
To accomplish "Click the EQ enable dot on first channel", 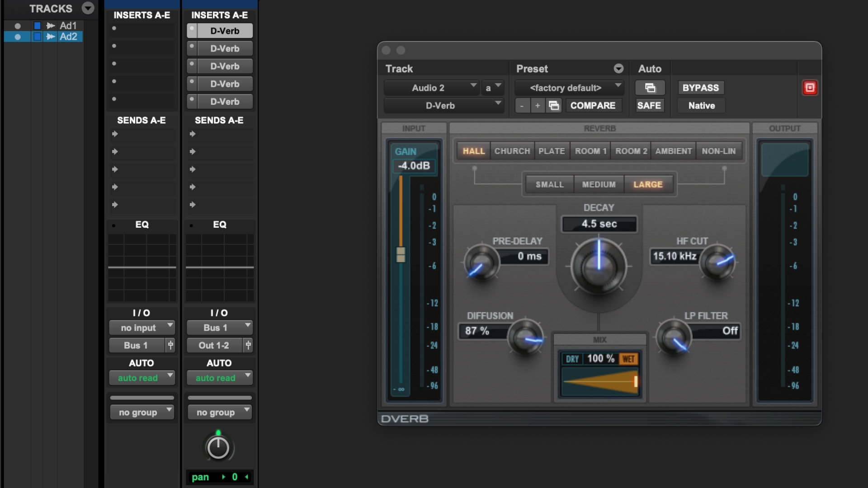I will [x=113, y=225].
